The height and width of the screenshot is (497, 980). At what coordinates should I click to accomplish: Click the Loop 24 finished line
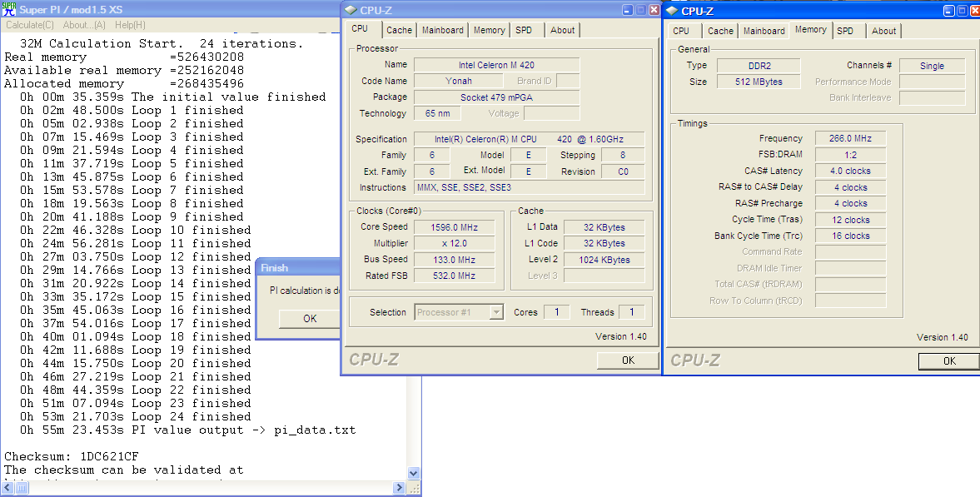point(135,416)
